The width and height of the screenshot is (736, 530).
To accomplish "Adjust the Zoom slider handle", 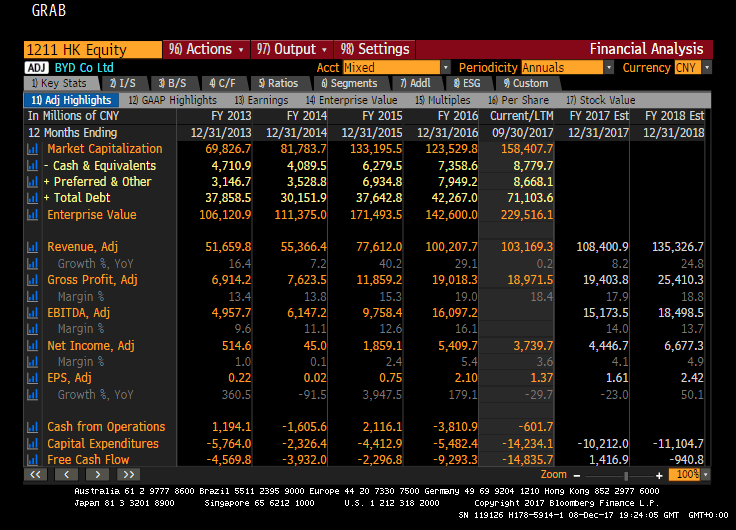I will click(x=627, y=474).
